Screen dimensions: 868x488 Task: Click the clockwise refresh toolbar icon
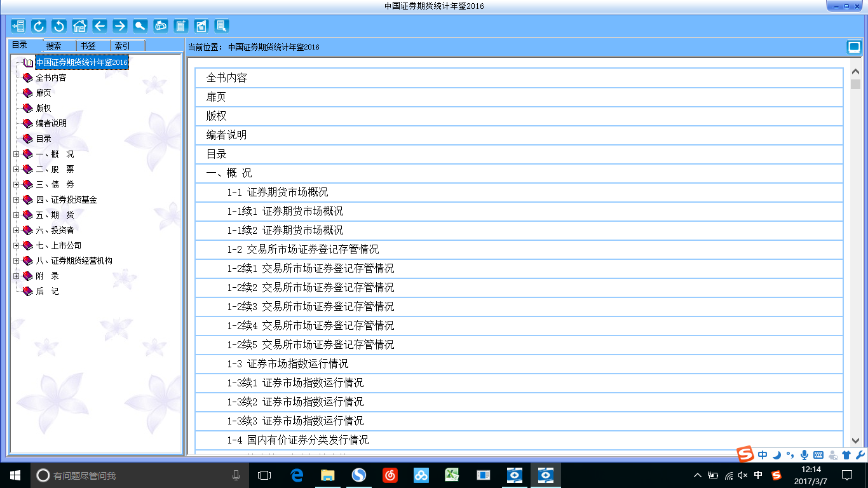pyautogui.click(x=39, y=26)
